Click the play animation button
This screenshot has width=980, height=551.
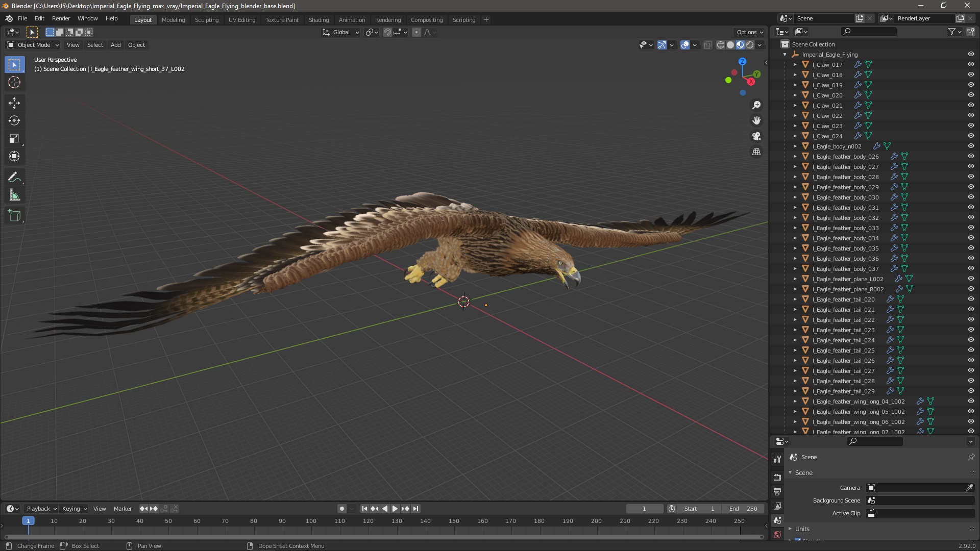[395, 509]
